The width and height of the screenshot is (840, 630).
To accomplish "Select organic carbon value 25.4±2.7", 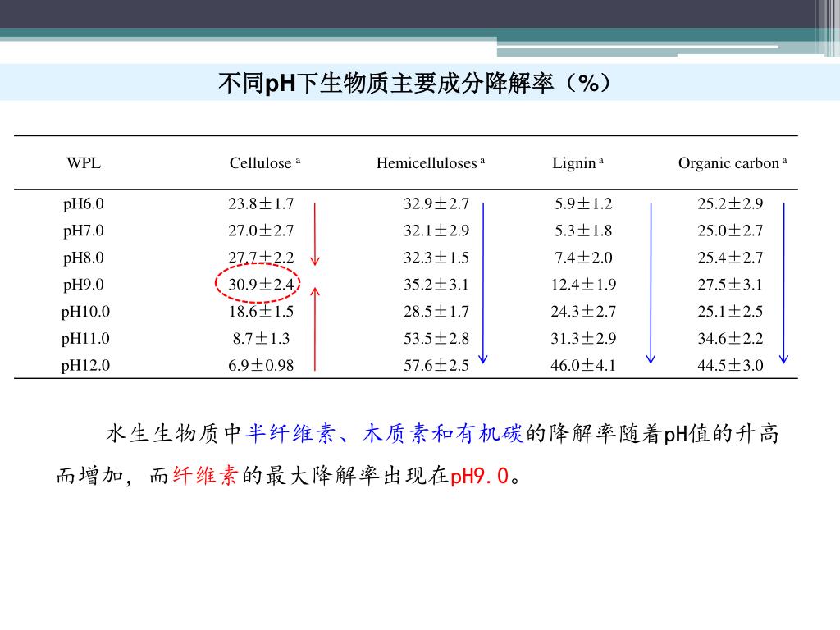I will (730, 258).
